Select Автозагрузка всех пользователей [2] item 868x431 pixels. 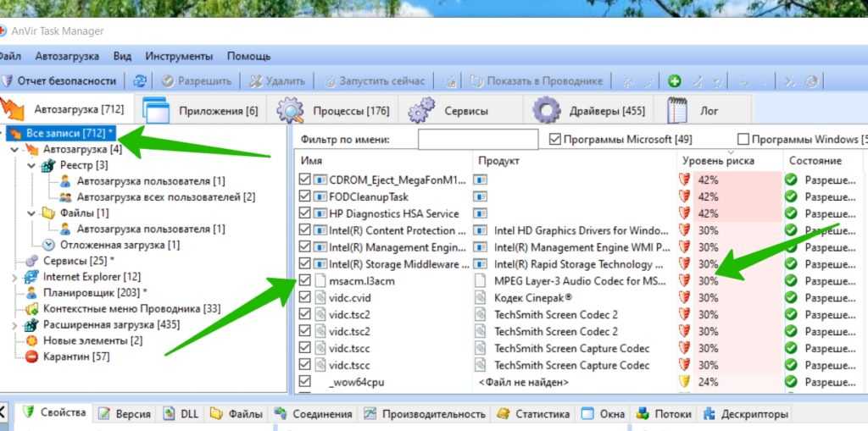(x=165, y=197)
